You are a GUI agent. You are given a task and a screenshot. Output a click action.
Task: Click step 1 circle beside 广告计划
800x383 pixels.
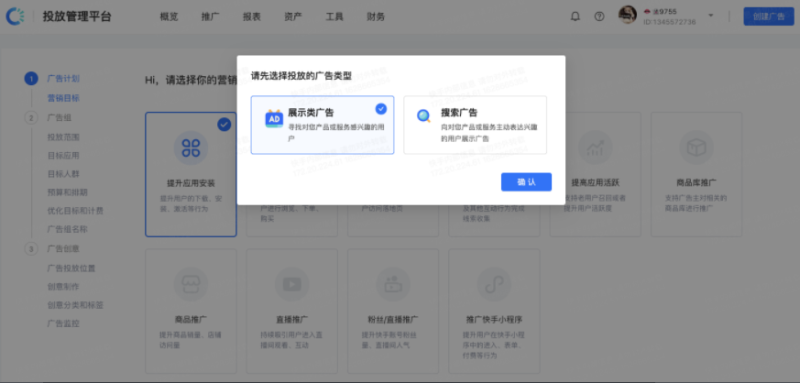pos(31,79)
